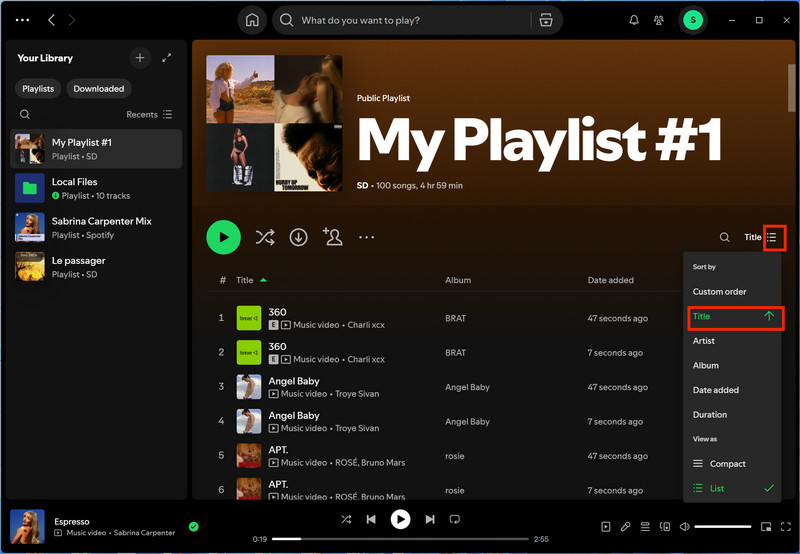Open playlist cover image collage

point(274,123)
